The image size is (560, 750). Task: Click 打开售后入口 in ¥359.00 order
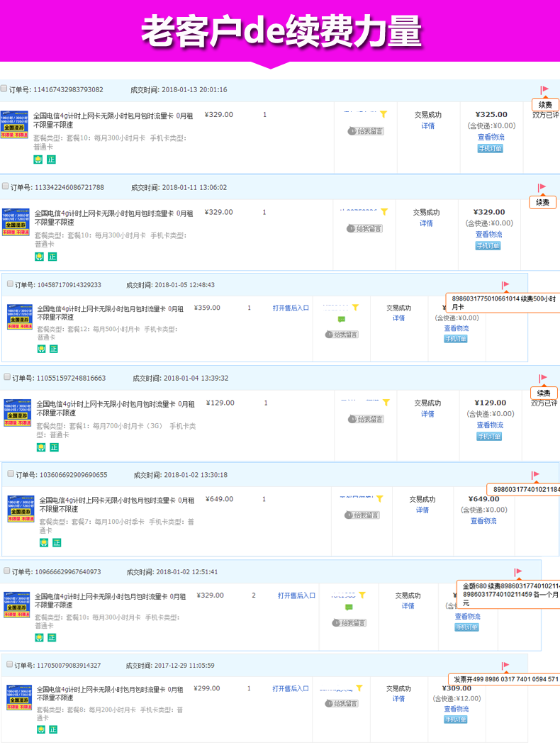coord(291,308)
